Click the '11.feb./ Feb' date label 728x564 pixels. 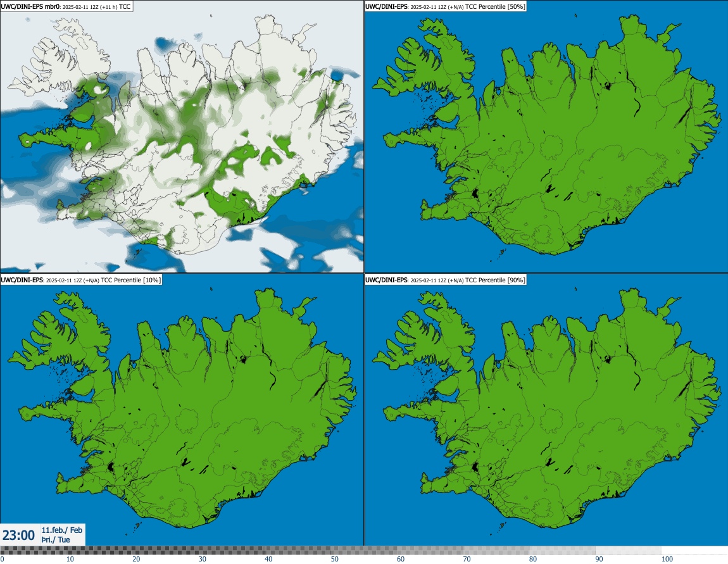pyautogui.click(x=62, y=530)
